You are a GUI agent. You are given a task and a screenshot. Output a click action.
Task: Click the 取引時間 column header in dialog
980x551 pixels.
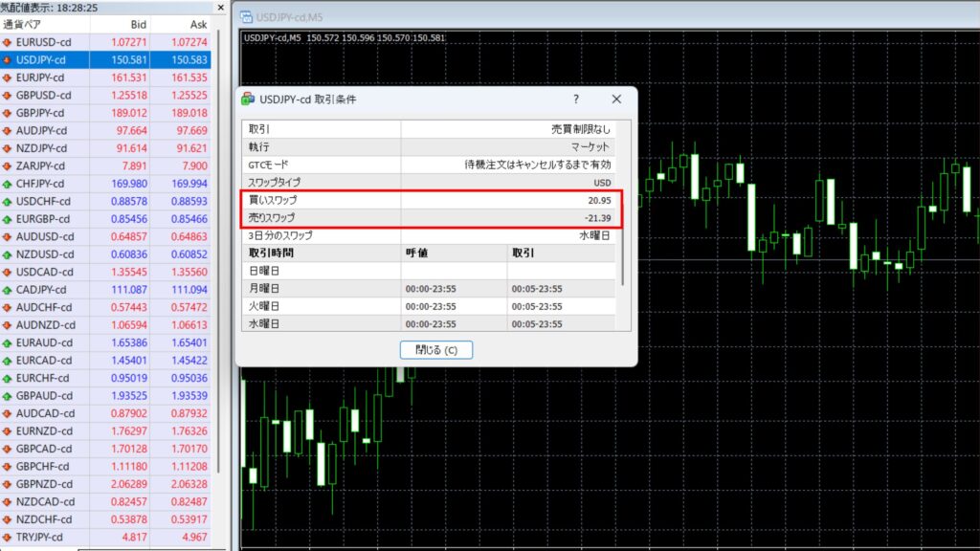pos(321,253)
